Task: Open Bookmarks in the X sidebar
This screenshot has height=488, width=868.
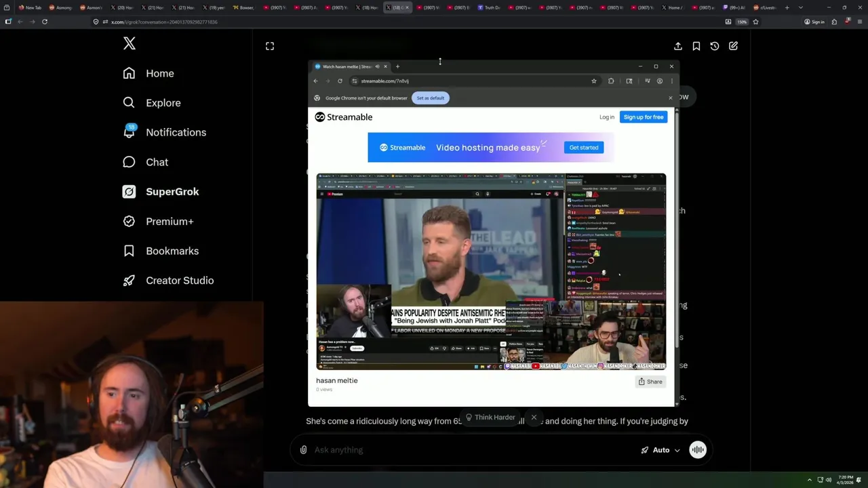Action: 161,251
